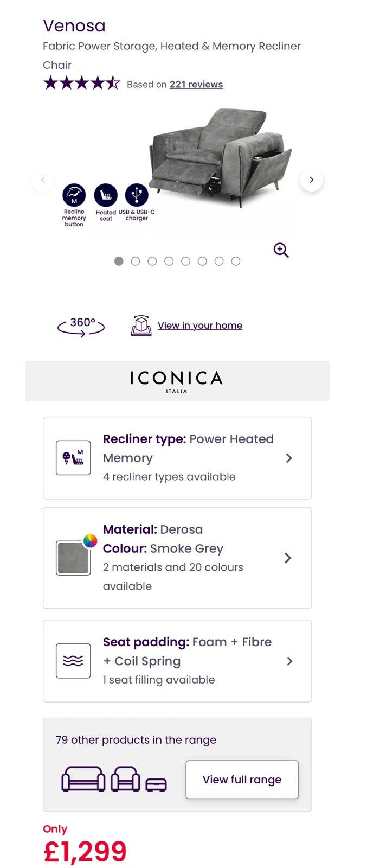Click the view-in-your-home AR cube icon
367x868 pixels.
click(141, 325)
